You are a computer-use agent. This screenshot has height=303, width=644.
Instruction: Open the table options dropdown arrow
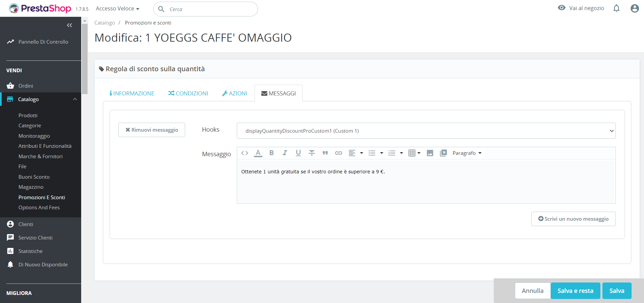click(419, 153)
